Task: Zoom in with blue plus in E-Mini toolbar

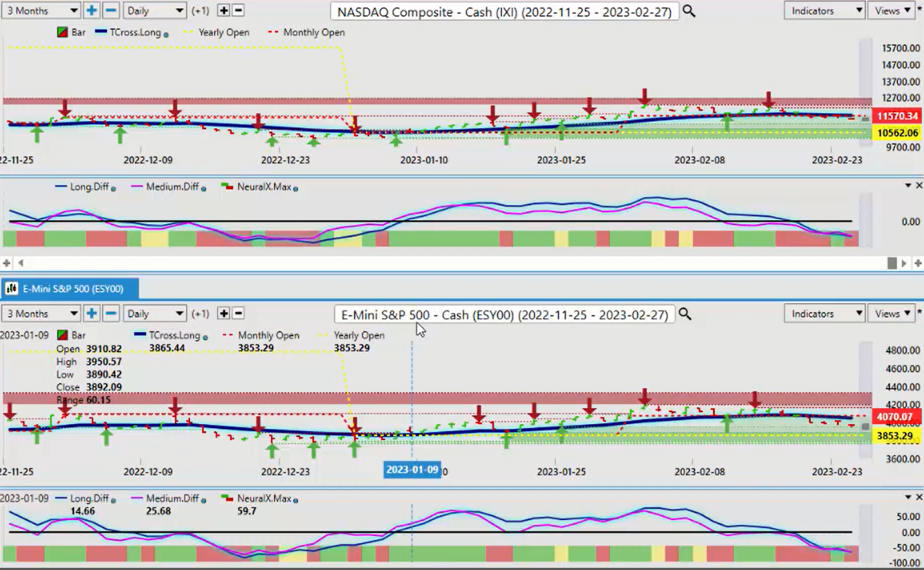Action: [x=91, y=313]
